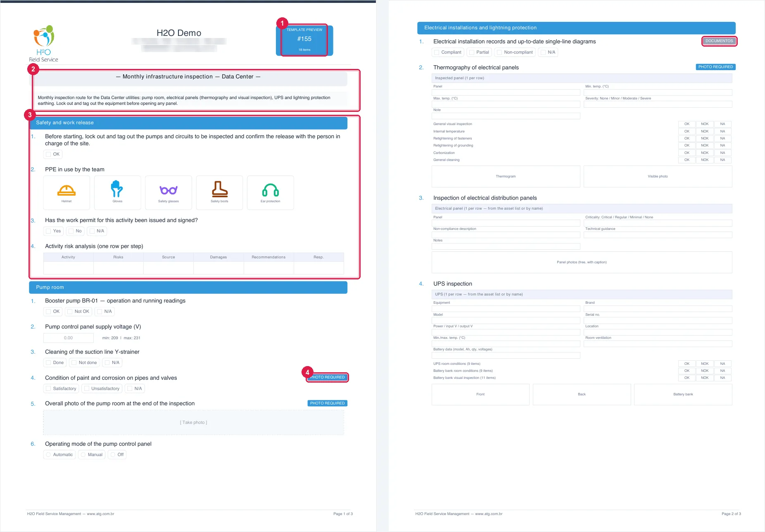This screenshot has height=532, width=765.
Task: Click the H2O Field Service logo
Action: (44, 43)
